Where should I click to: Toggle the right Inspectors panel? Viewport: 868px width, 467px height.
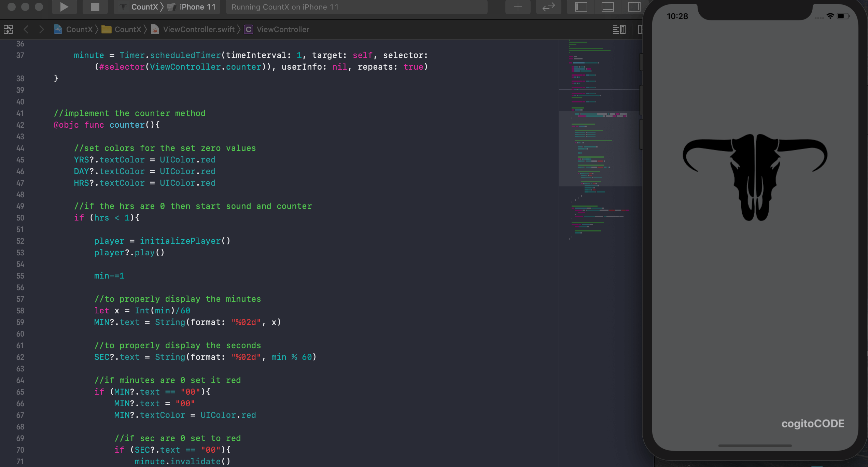pyautogui.click(x=634, y=7)
